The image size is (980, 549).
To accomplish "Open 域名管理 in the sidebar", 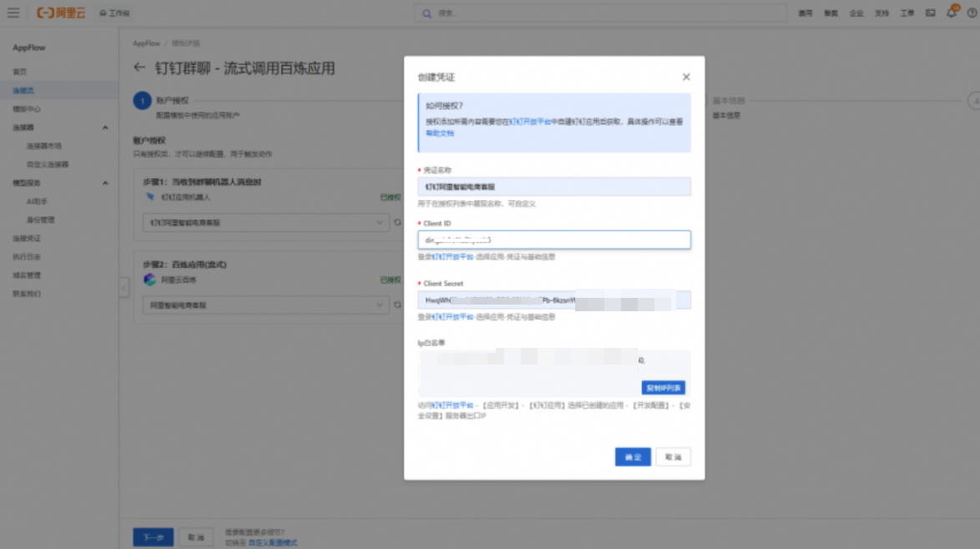I will click(27, 274).
